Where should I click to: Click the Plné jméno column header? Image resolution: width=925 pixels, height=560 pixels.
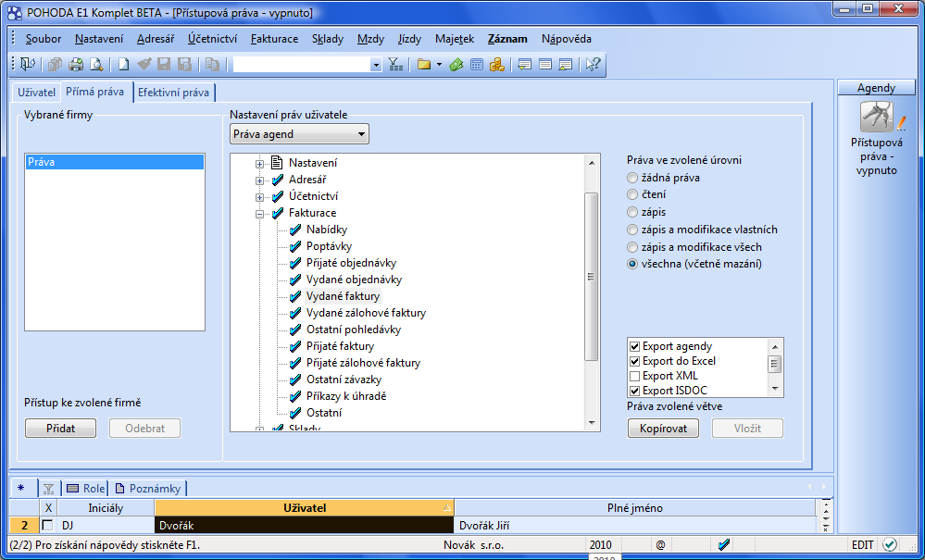635,508
